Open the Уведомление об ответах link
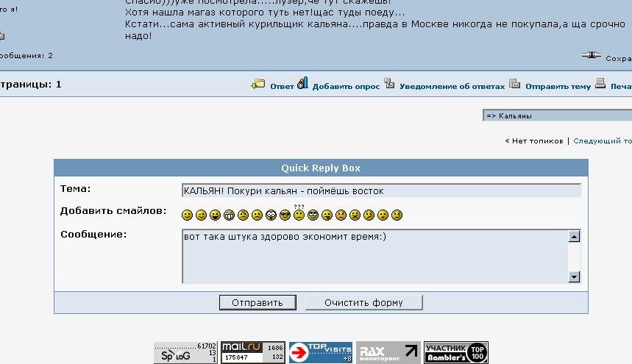This screenshot has height=364, width=632. pos(452,86)
